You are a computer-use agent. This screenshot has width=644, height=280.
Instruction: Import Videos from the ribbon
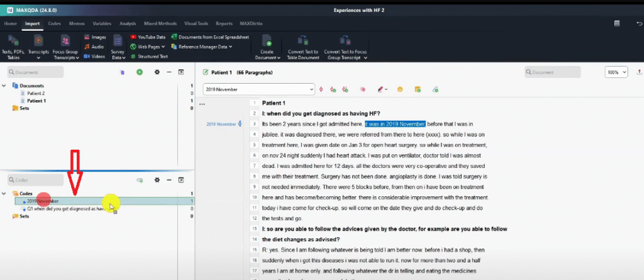pos(94,57)
